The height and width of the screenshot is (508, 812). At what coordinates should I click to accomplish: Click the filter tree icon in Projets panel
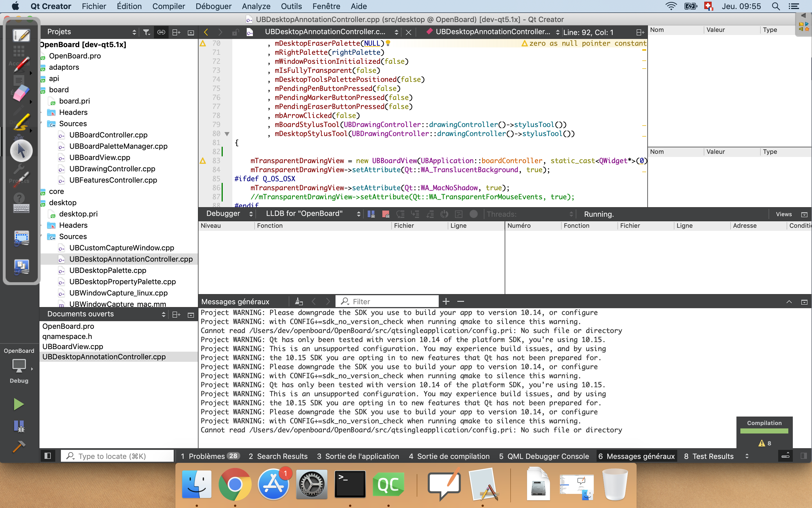coord(146,32)
